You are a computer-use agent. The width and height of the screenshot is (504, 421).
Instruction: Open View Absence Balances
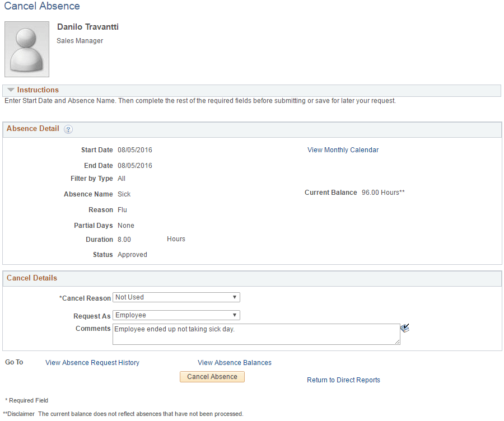(234, 362)
